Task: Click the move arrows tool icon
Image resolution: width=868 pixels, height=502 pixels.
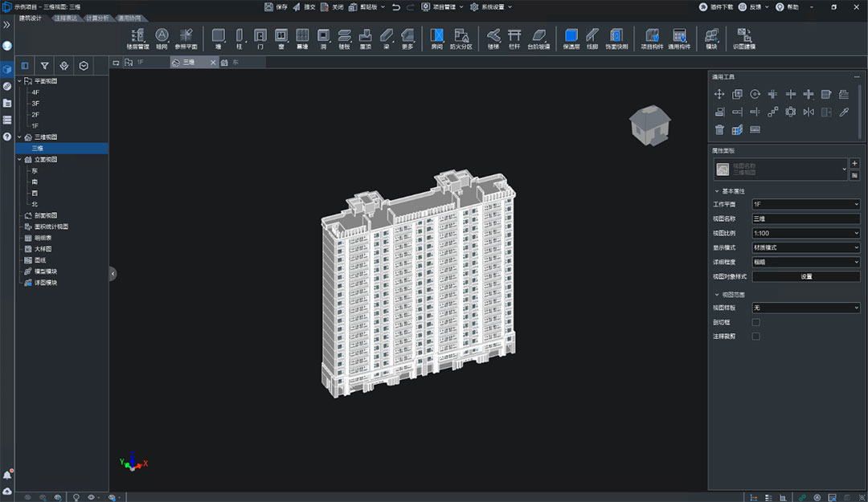Action: 719,94
